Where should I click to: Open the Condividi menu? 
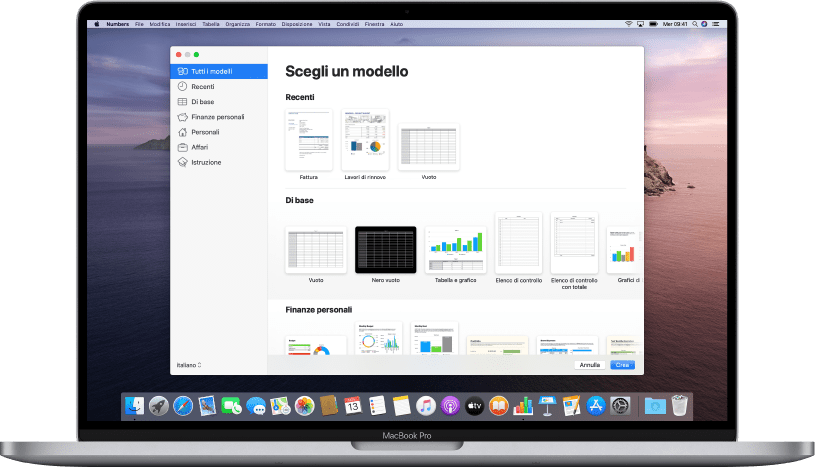pyautogui.click(x=348, y=24)
